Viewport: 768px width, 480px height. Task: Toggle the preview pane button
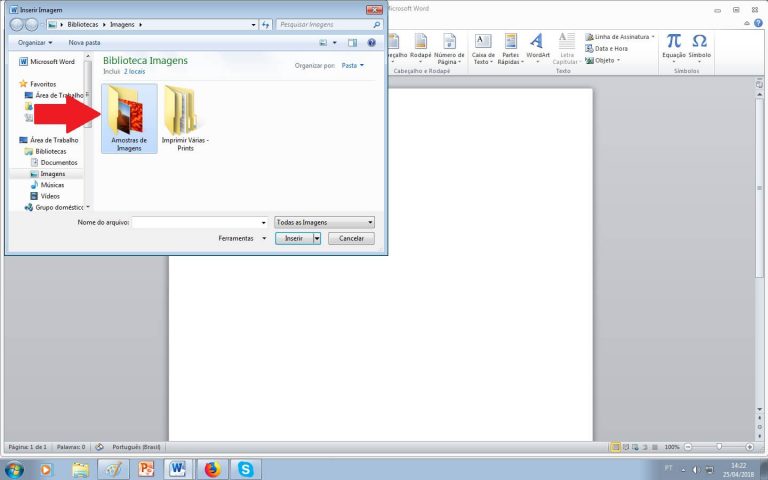click(x=352, y=43)
